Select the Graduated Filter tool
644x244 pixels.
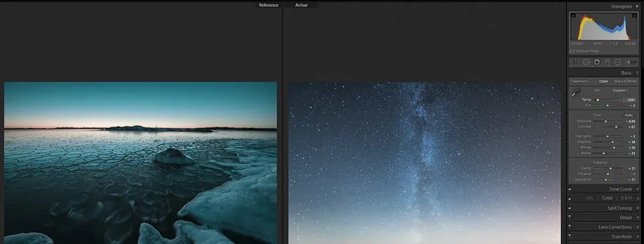coord(608,62)
